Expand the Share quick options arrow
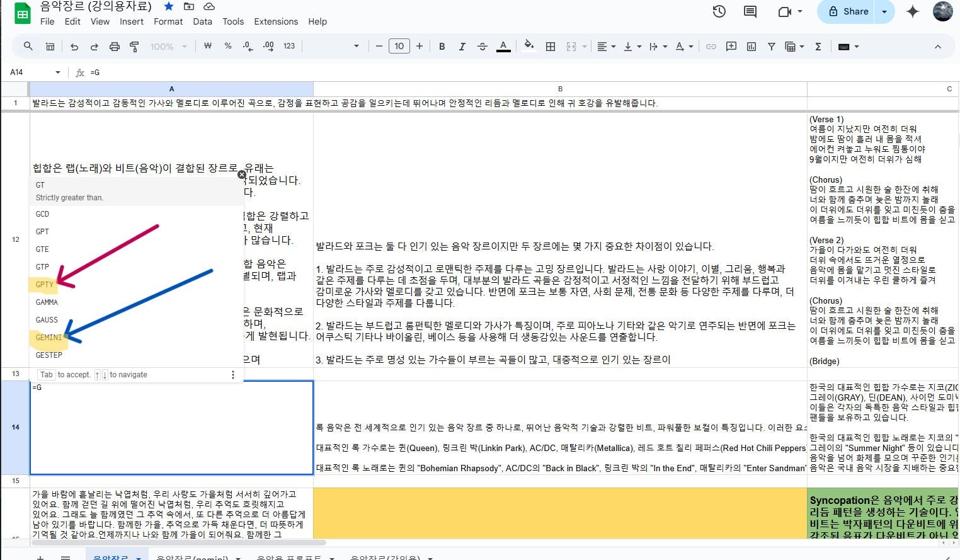Screen dimensions: 960x560 coord(884,11)
